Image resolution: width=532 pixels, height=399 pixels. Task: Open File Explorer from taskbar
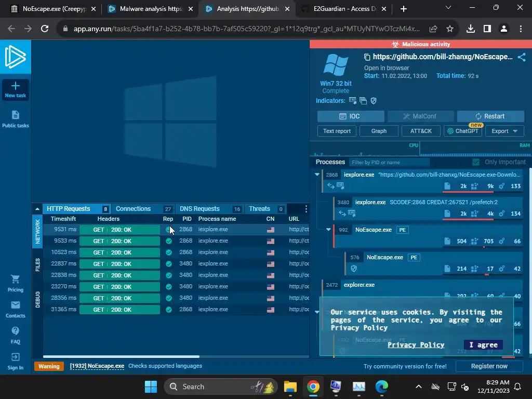click(290, 387)
